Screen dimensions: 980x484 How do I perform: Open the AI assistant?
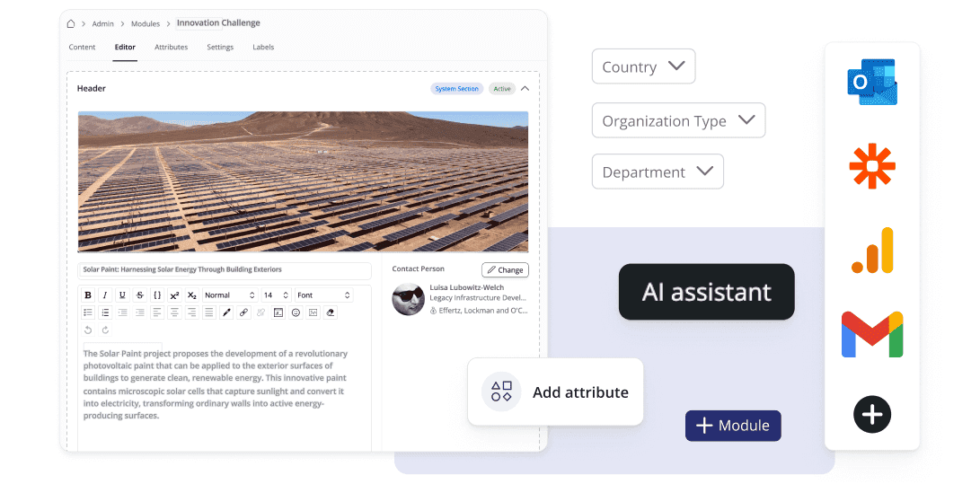(706, 292)
